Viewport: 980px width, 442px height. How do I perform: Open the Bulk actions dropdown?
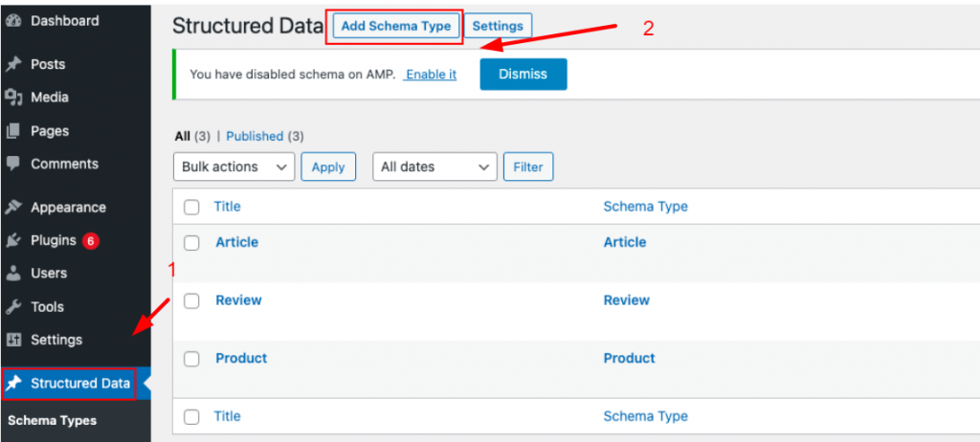click(234, 166)
